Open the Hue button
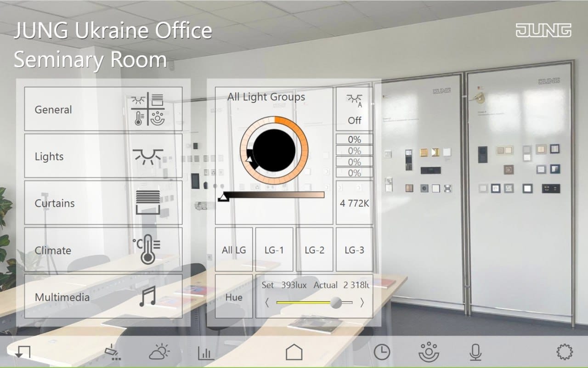Screen dimensions: 588x368 click(x=234, y=297)
